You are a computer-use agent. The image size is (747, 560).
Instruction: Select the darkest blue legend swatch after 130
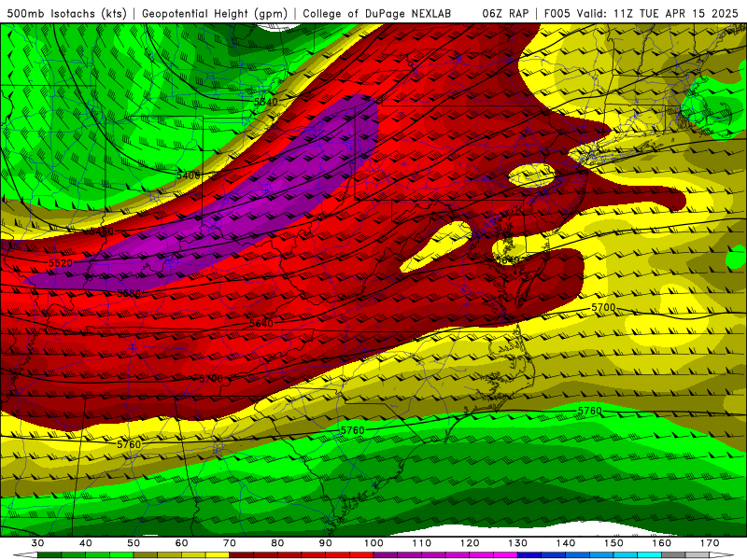529,555
